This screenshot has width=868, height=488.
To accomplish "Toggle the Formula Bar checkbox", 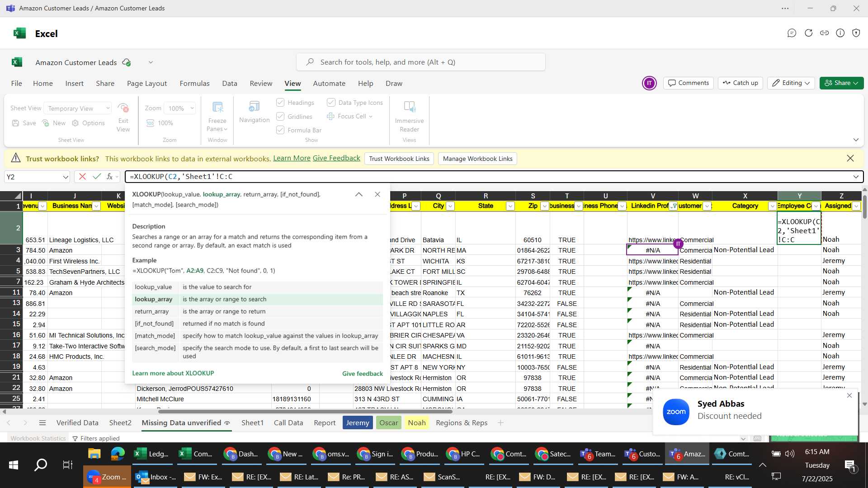I will (280, 130).
